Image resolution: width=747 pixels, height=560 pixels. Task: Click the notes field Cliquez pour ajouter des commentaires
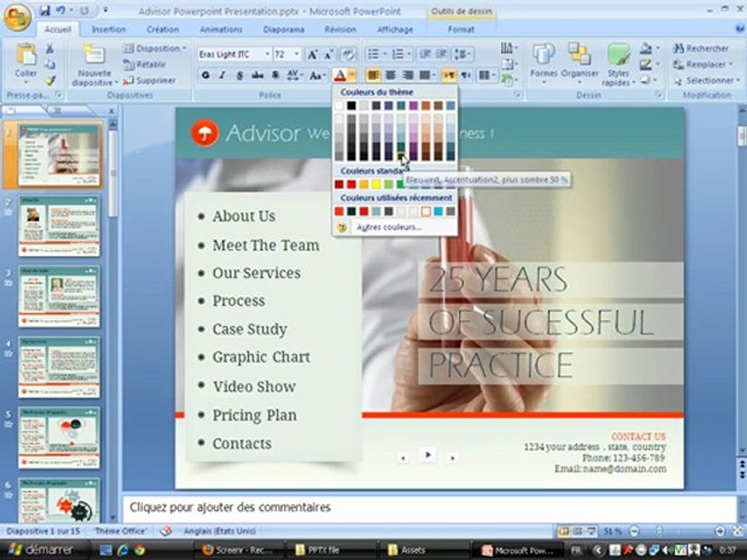point(429,508)
